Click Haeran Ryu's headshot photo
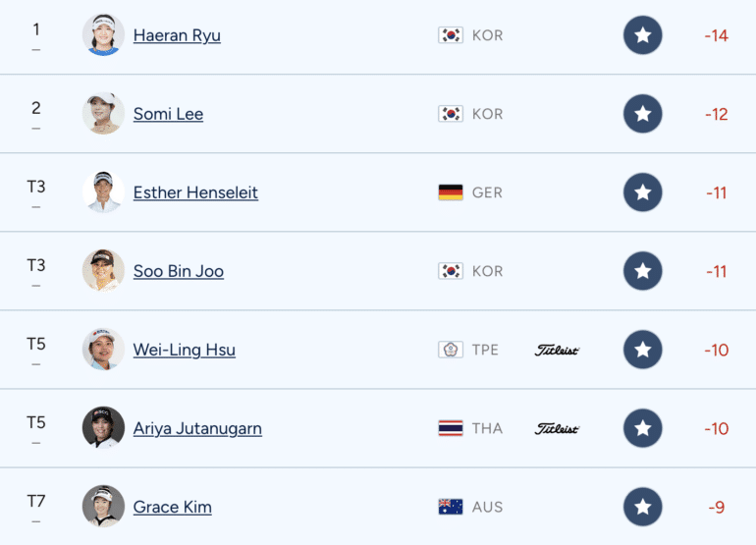Screen dimensions: 756x545 click(103, 34)
